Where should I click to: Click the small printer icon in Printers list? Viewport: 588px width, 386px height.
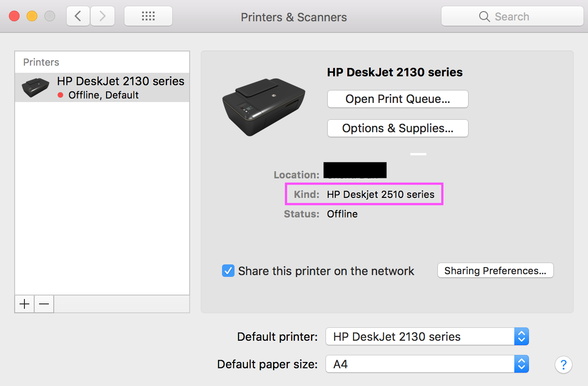(x=36, y=87)
